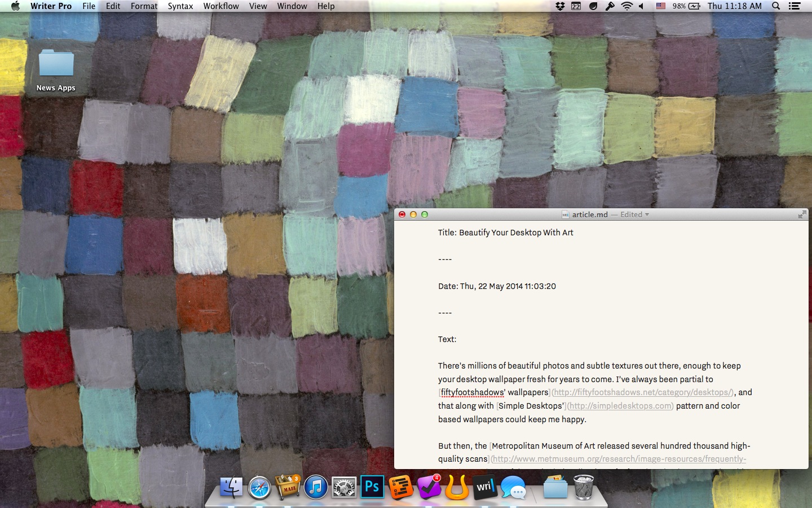Screen dimensions: 812x508
Task: Open the Help menu
Action: 326,6
